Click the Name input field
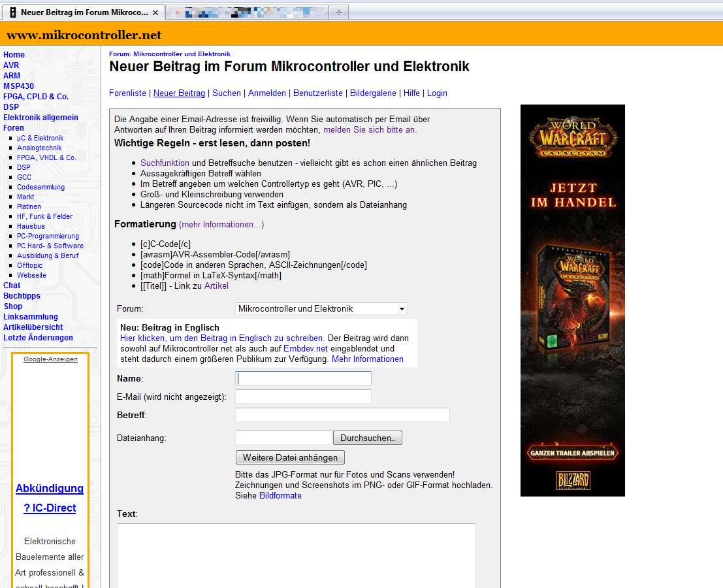 (303, 379)
